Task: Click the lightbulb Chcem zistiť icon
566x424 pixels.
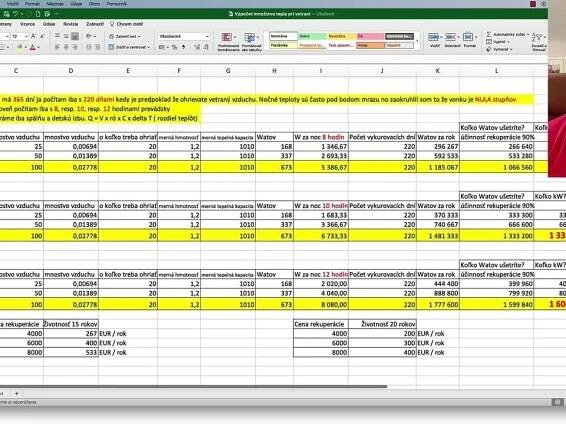Action: click(112, 24)
